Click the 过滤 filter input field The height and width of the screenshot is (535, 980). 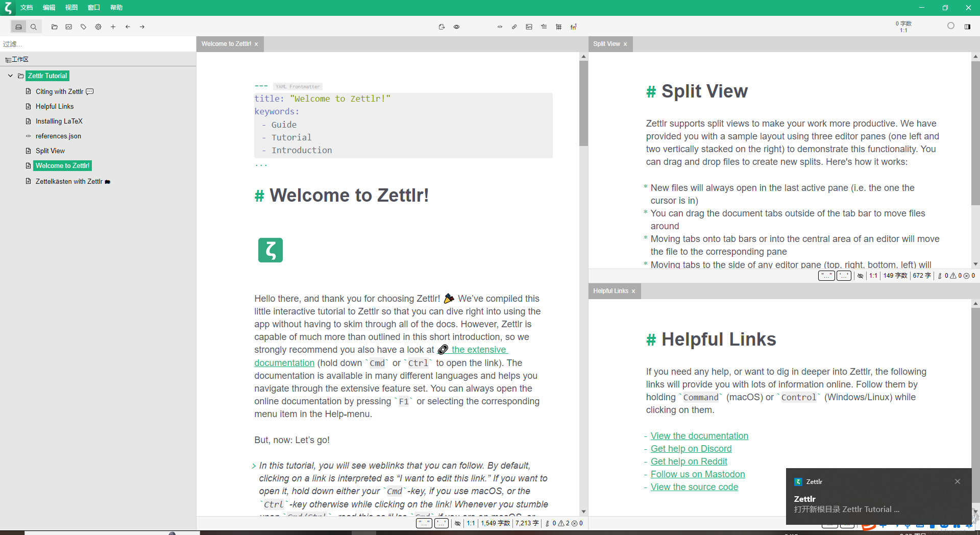coord(97,44)
